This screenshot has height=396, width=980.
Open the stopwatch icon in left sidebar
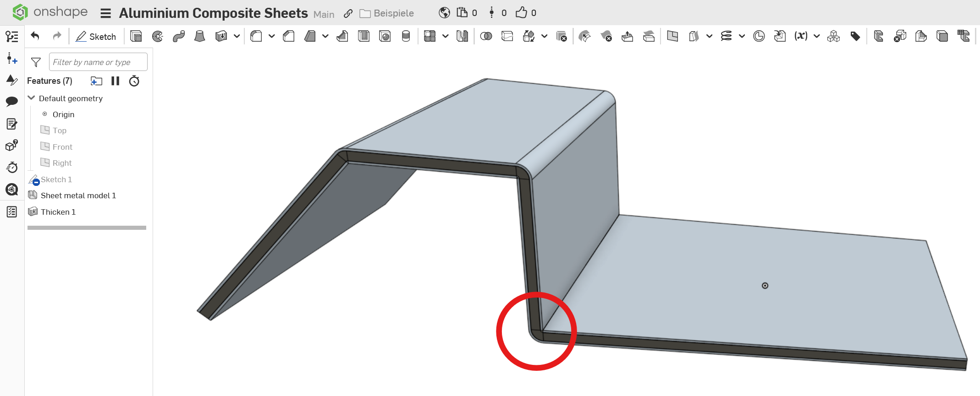[x=12, y=167]
